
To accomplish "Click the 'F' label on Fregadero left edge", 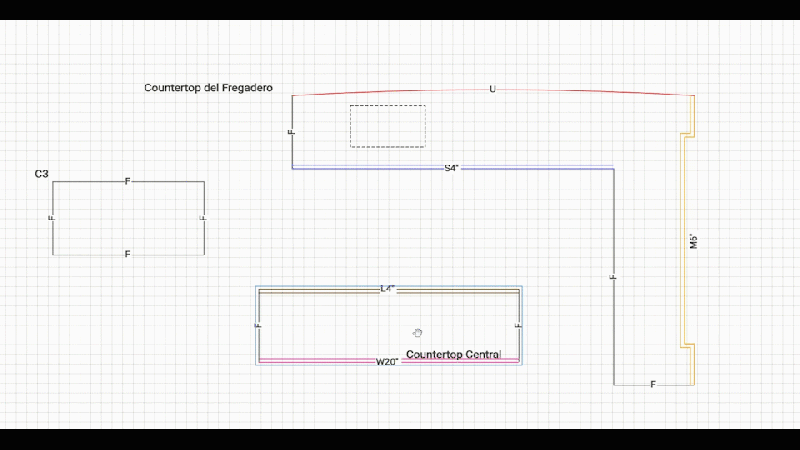I will (291, 132).
